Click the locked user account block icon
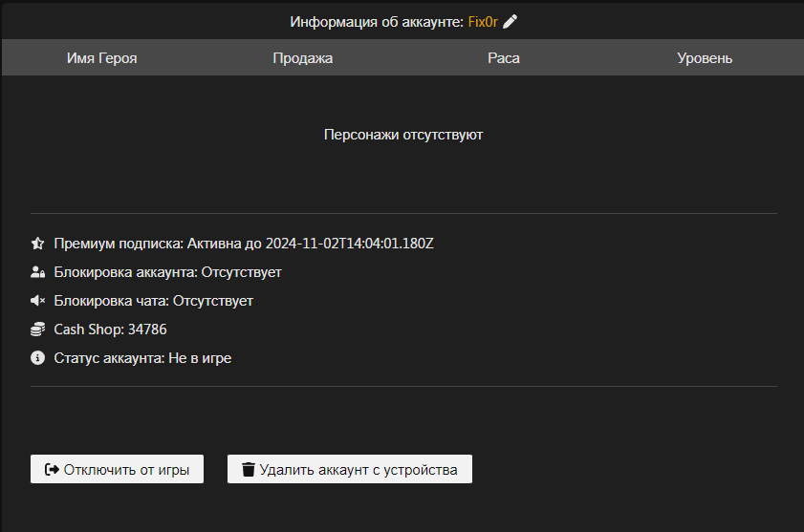Screen dimensions: 804x532 [x=38, y=272]
